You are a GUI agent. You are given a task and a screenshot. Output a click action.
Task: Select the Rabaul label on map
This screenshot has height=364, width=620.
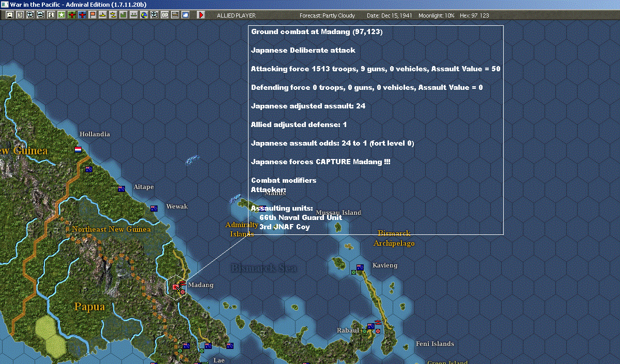coord(348,330)
